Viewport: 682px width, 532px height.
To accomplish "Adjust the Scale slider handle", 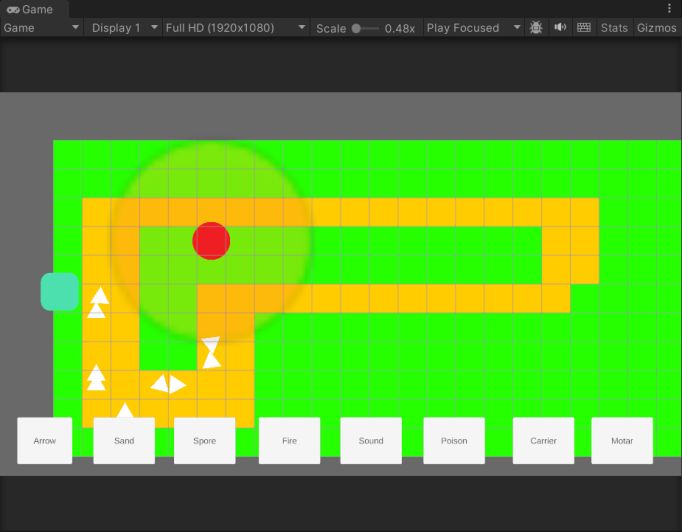I will [356, 28].
